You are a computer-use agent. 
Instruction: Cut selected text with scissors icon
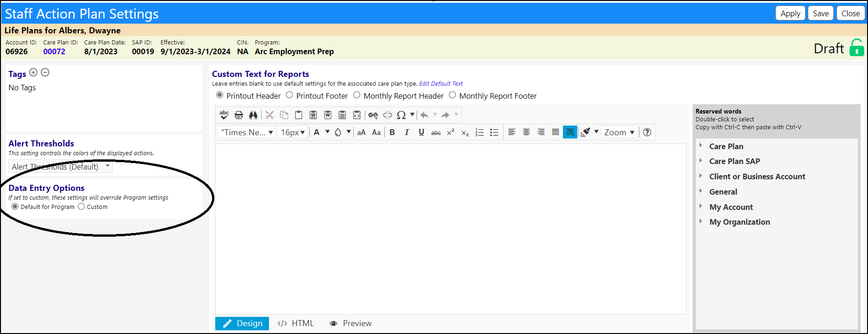[x=270, y=115]
